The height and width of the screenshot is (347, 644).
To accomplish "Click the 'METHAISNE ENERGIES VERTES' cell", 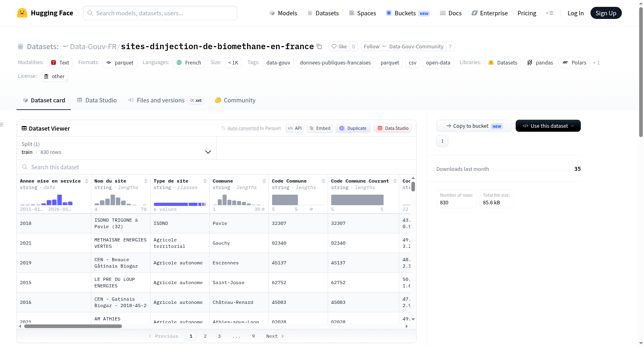I will (120, 243).
